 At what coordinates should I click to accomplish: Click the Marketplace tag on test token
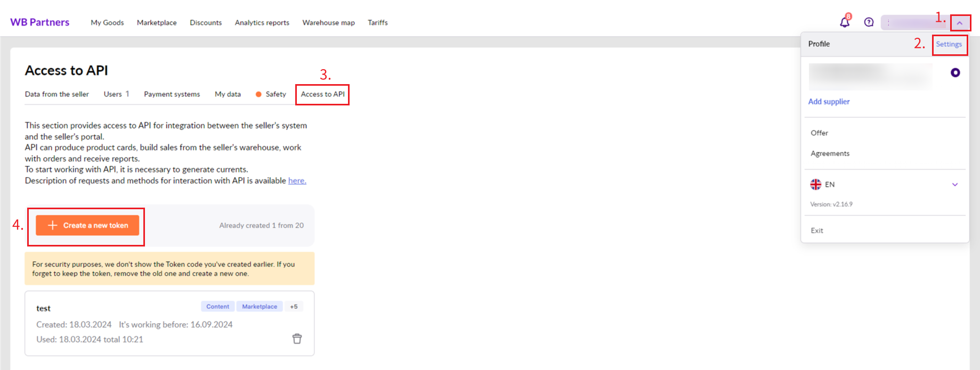[x=260, y=307]
